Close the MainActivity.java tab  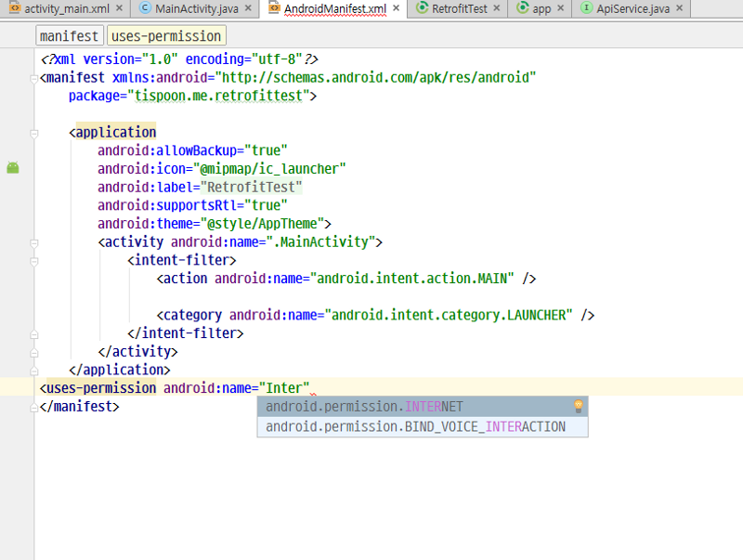click(248, 8)
